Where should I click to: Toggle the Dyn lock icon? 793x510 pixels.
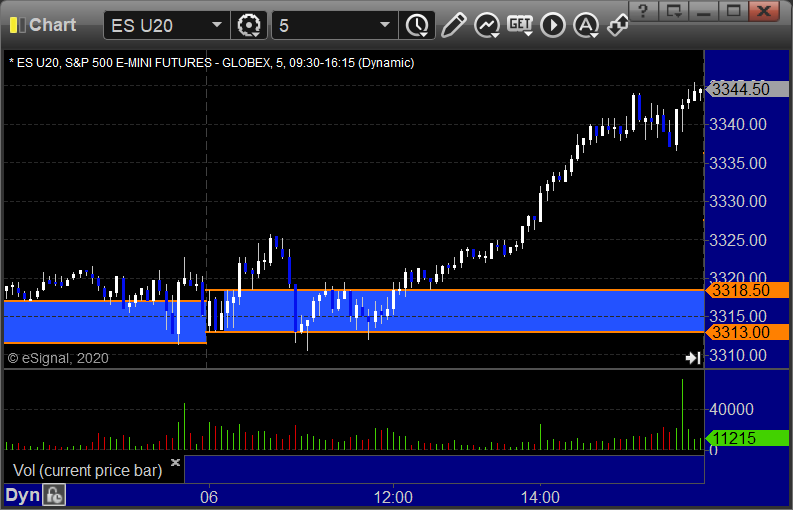[x=54, y=495]
